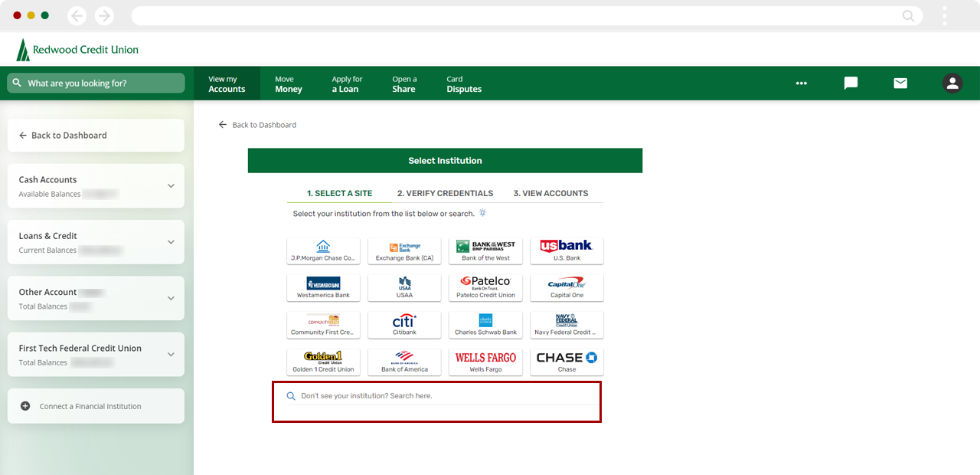Screen dimensions: 980x475
Task: Select the Patelco Credit Union tile
Action: tap(485, 288)
